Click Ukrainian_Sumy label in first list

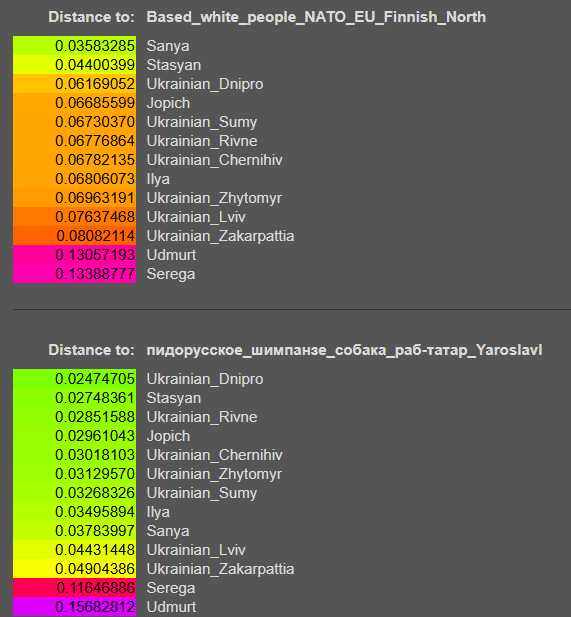pyautogui.click(x=201, y=122)
